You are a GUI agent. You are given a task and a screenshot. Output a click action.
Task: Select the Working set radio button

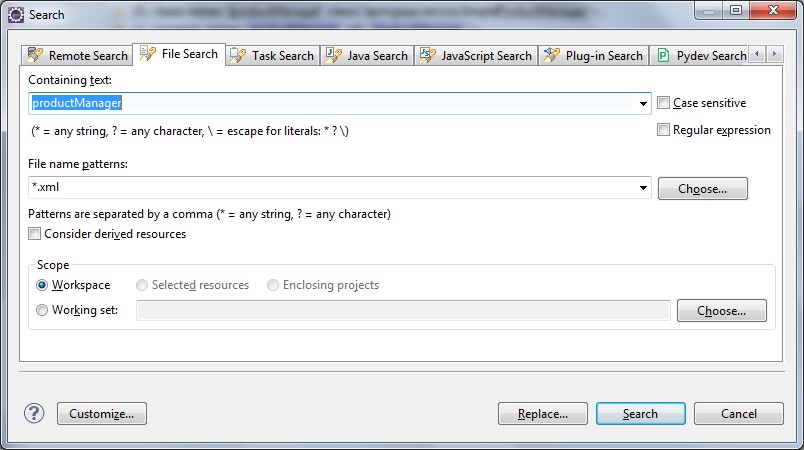[42, 310]
